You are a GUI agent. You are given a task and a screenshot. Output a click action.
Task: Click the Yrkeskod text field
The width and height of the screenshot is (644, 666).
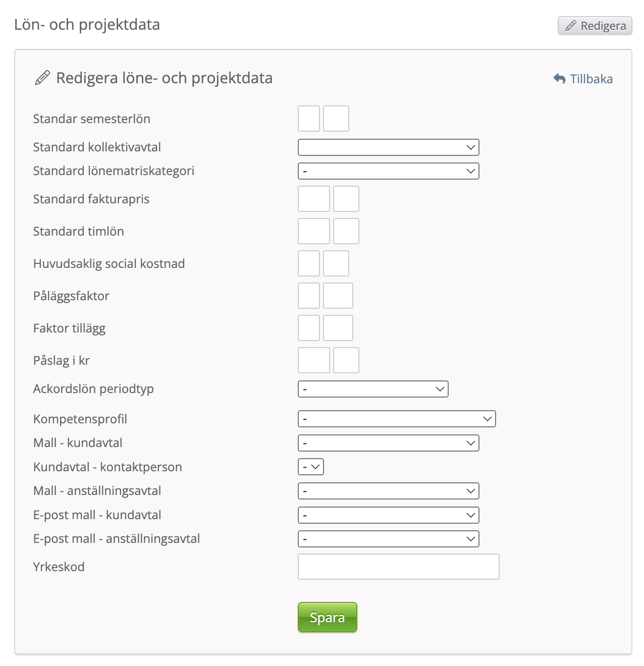[398, 567]
